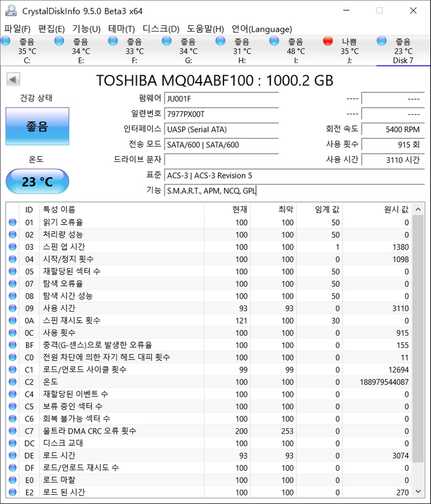Click status circle for attribute 0A 스핀 재시도 횟수

[x=13, y=320]
